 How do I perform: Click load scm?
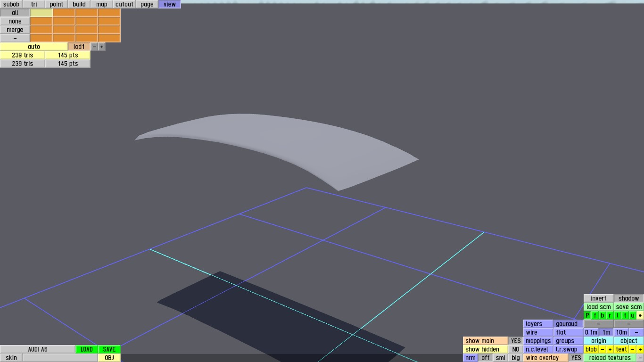click(599, 307)
